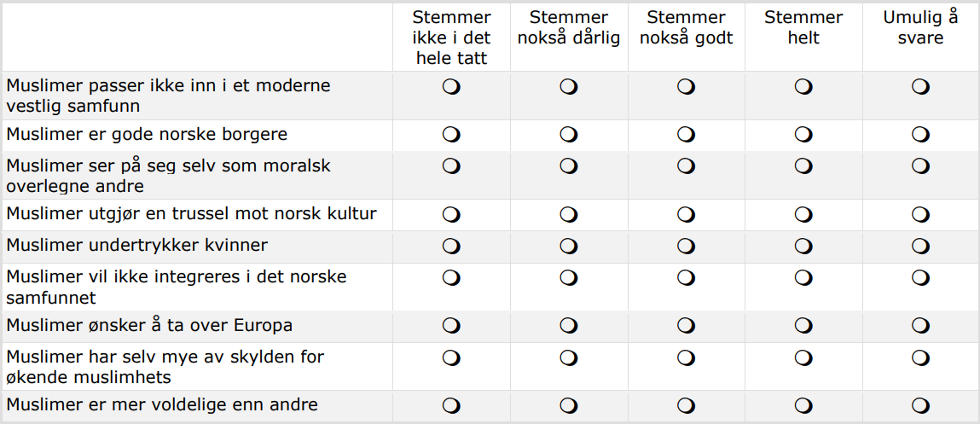Viewport: 980px width, 424px height.
Task: Click the 'Stemmer nokså godt' column header
Action: [686, 28]
